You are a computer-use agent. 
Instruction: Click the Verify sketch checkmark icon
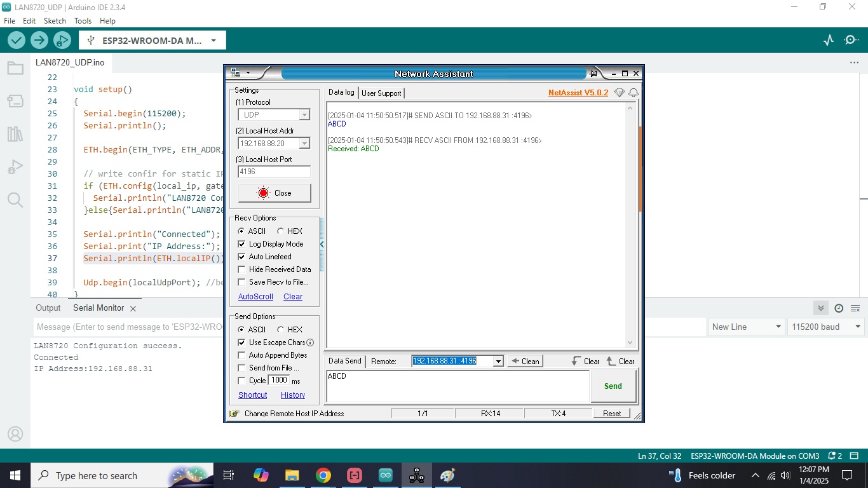click(x=17, y=41)
